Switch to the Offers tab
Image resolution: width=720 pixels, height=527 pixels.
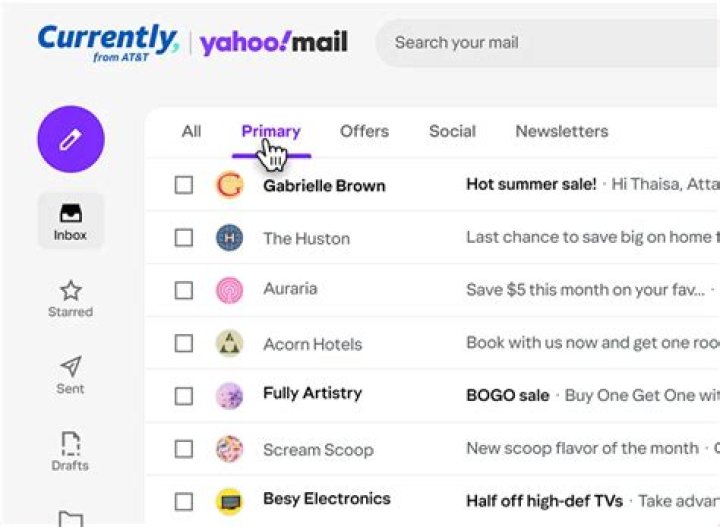click(364, 131)
